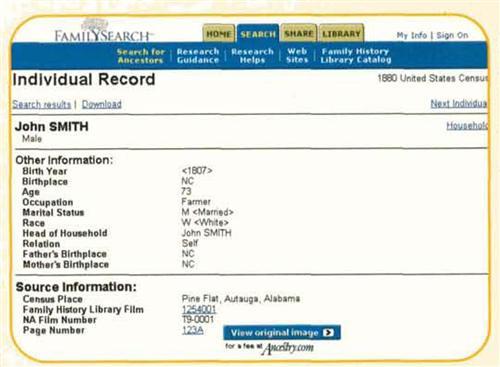
Task: Click the Mother's Birthplace value NC
Action: pos(188,264)
